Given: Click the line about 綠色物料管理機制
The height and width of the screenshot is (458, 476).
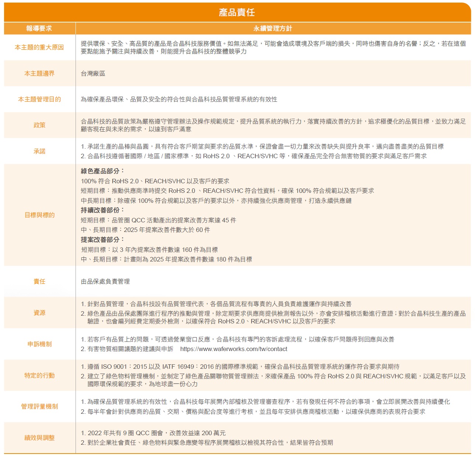Looking at the screenshot, I should [273, 380].
